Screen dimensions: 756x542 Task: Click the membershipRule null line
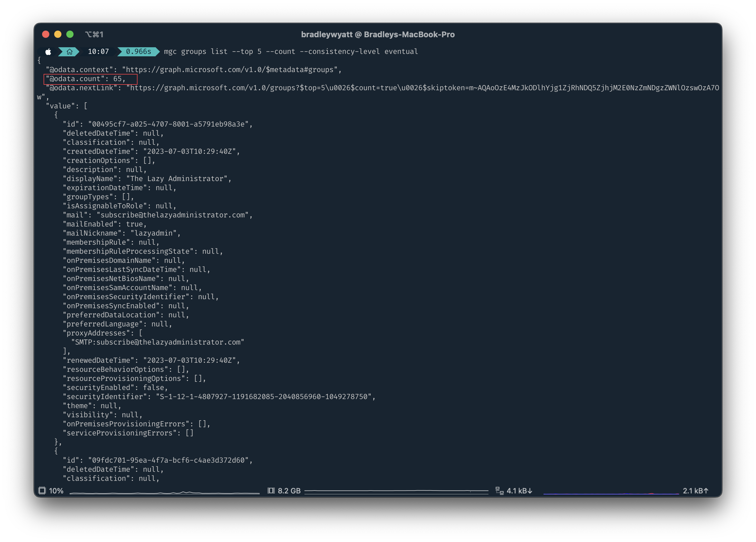111,242
